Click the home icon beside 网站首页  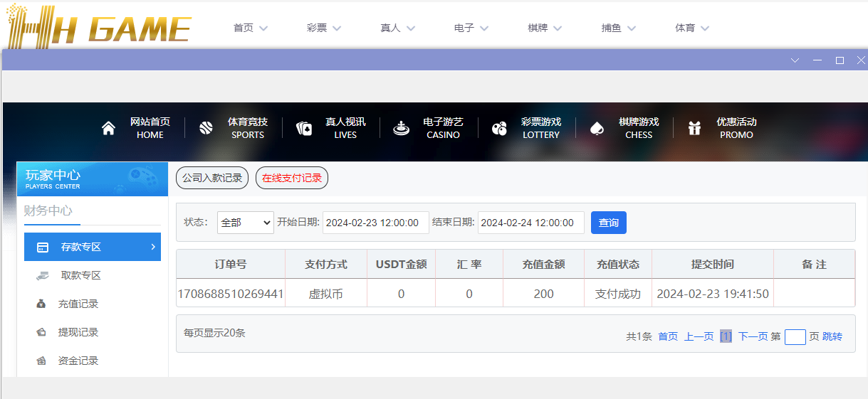pyautogui.click(x=108, y=128)
